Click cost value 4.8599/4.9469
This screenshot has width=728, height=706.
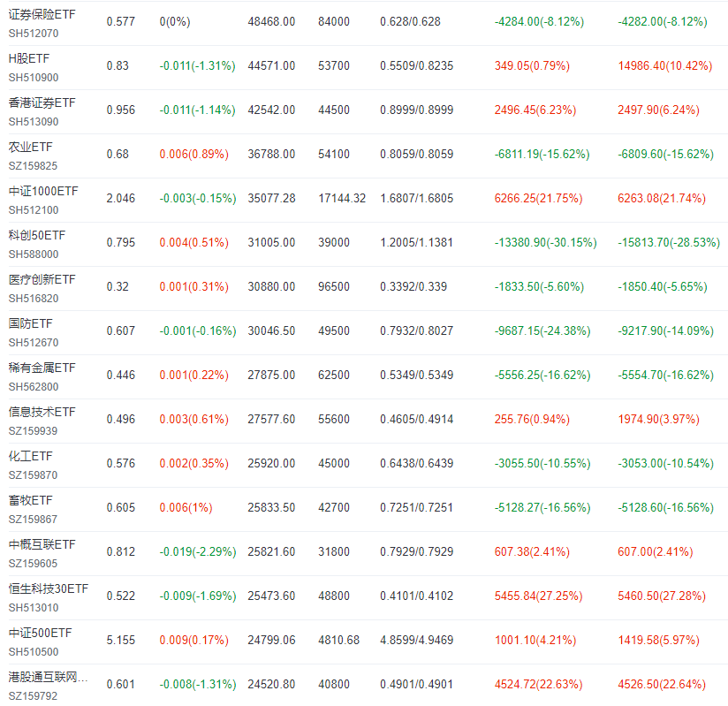pos(416,640)
